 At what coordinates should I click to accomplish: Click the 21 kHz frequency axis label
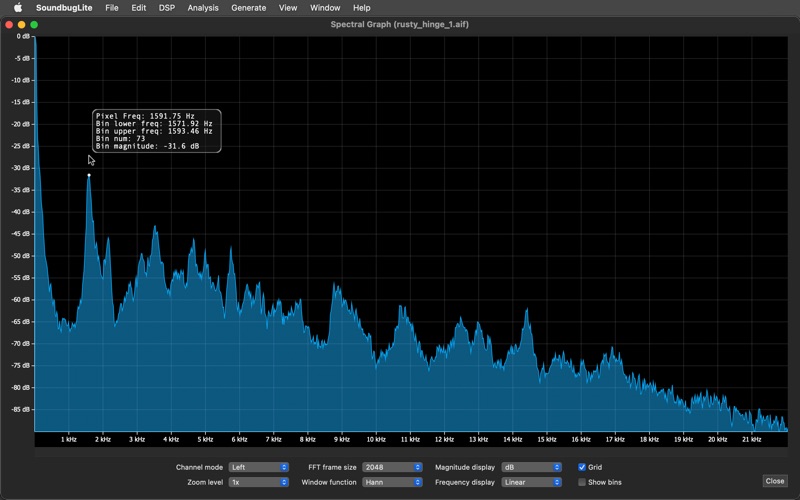point(752,439)
